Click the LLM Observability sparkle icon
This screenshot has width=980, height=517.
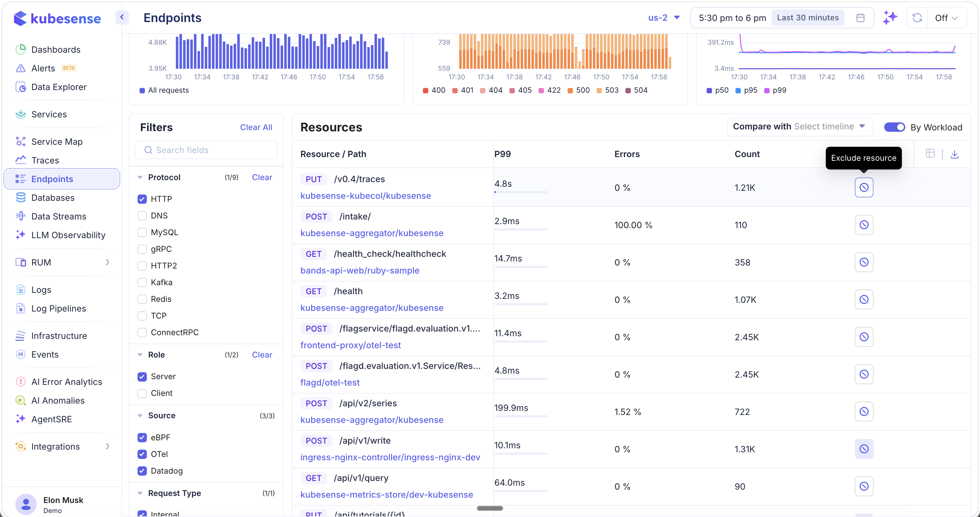click(21, 234)
